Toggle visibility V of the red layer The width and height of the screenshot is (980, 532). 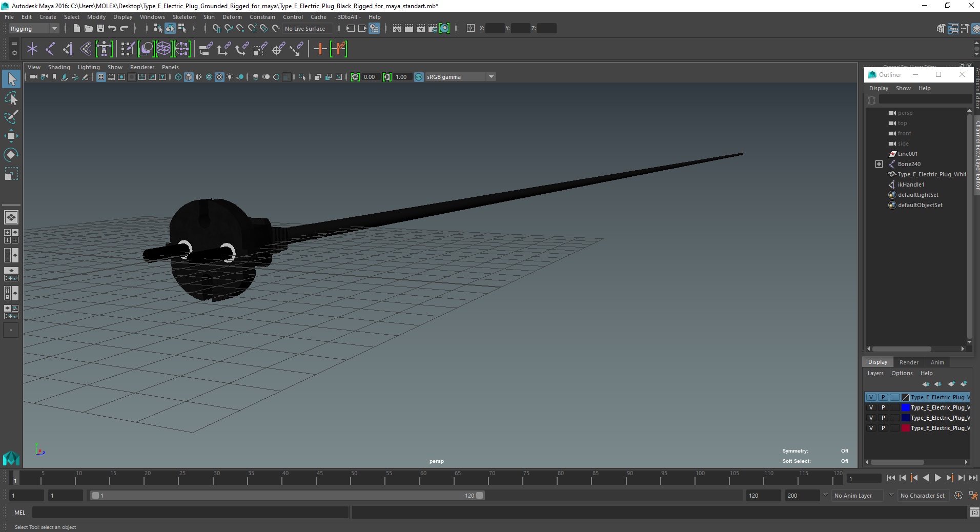click(x=871, y=428)
